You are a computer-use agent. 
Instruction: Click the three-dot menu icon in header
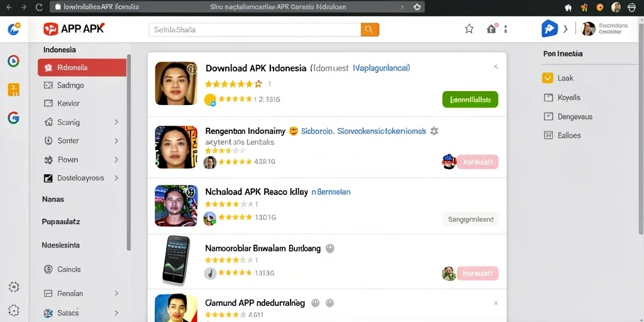click(x=506, y=29)
